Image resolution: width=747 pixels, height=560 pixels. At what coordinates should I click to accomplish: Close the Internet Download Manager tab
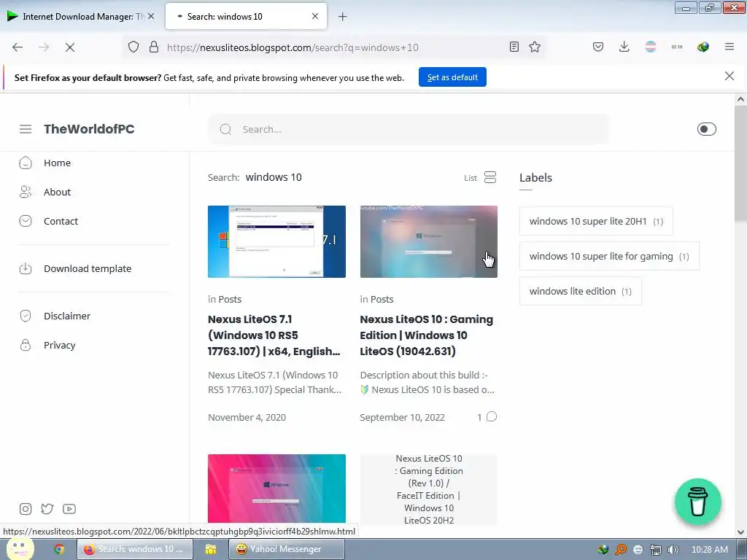point(151,16)
